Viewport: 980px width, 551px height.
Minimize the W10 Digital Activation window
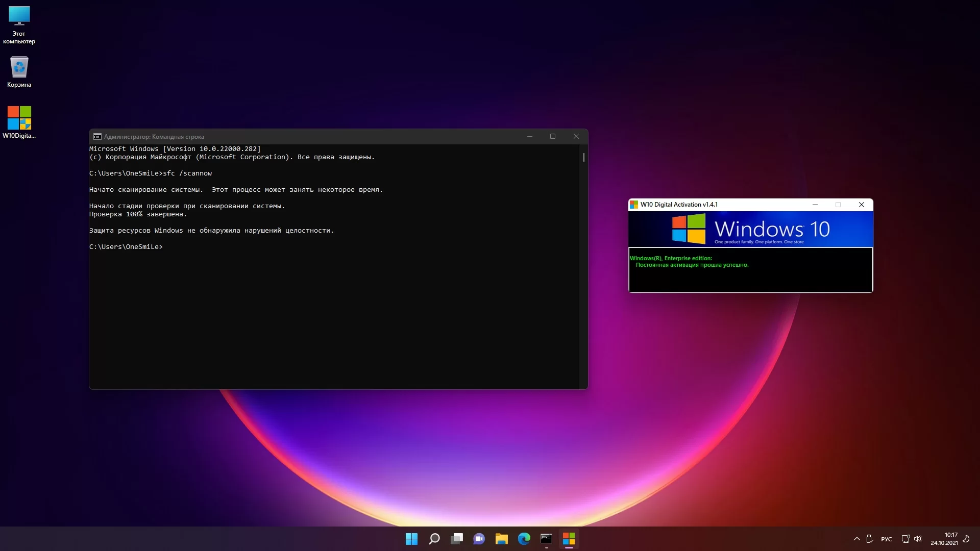pyautogui.click(x=815, y=205)
